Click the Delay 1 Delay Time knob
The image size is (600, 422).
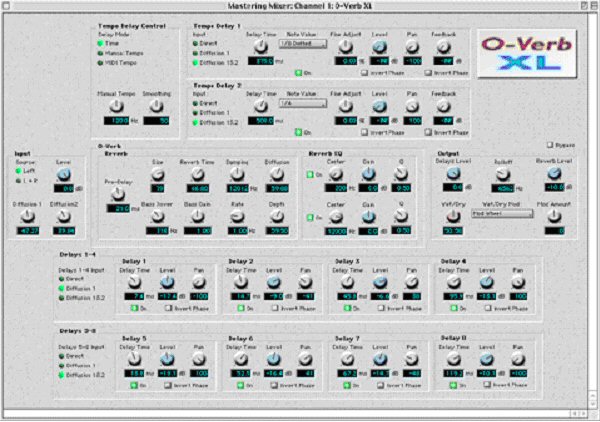(134, 283)
